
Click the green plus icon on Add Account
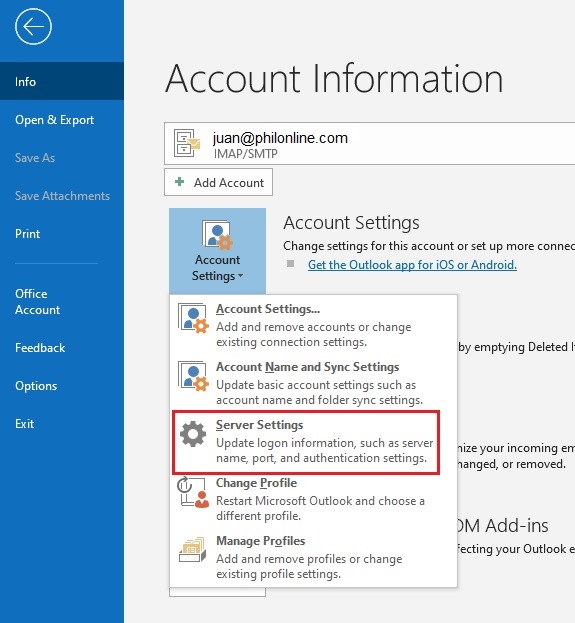point(180,182)
